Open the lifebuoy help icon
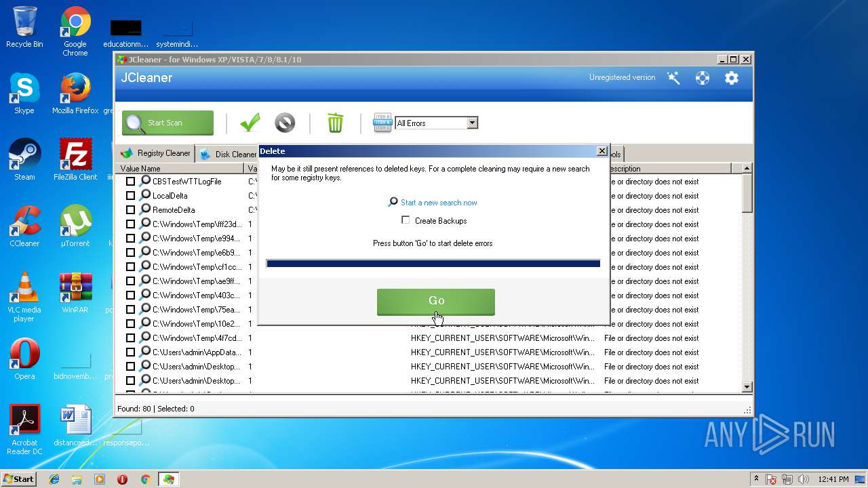 click(x=703, y=78)
